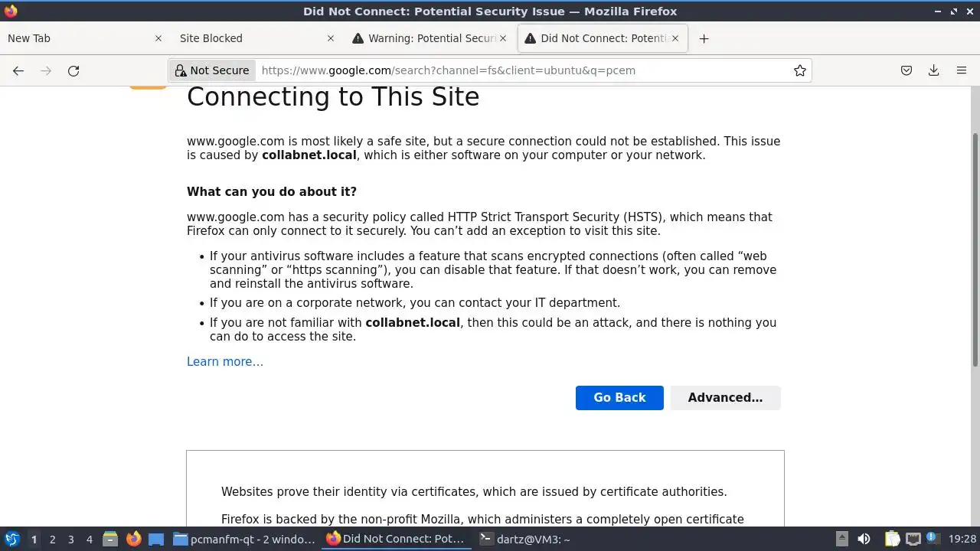Screen dimensions: 980x551
Task: Open the Downloads panel
Action: tap(934, 70)
